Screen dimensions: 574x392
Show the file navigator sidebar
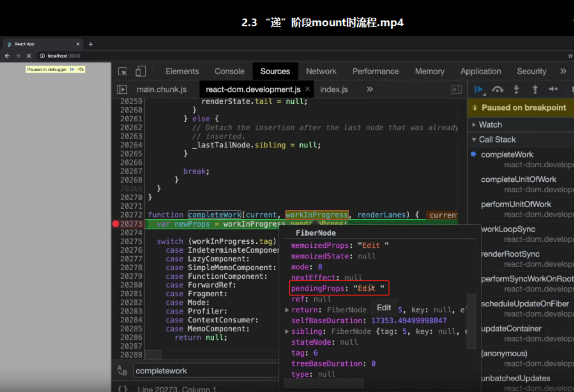pyautogui.click(x=122, y=89)
